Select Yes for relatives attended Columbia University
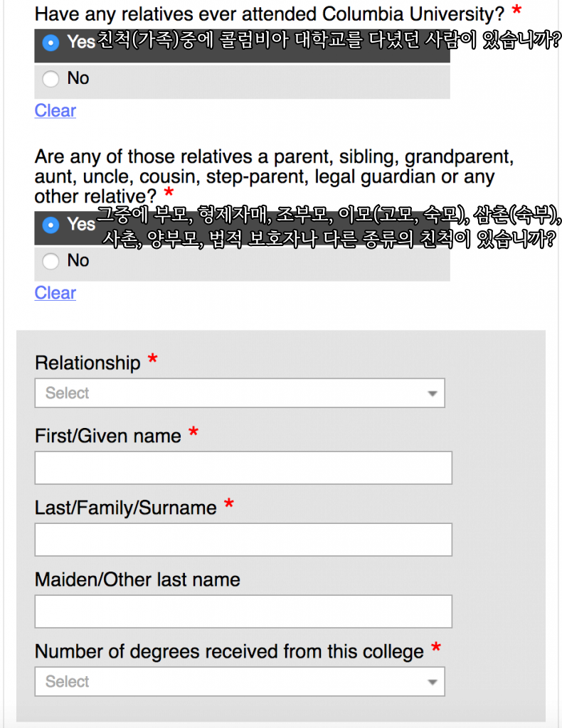 [51, 43]
